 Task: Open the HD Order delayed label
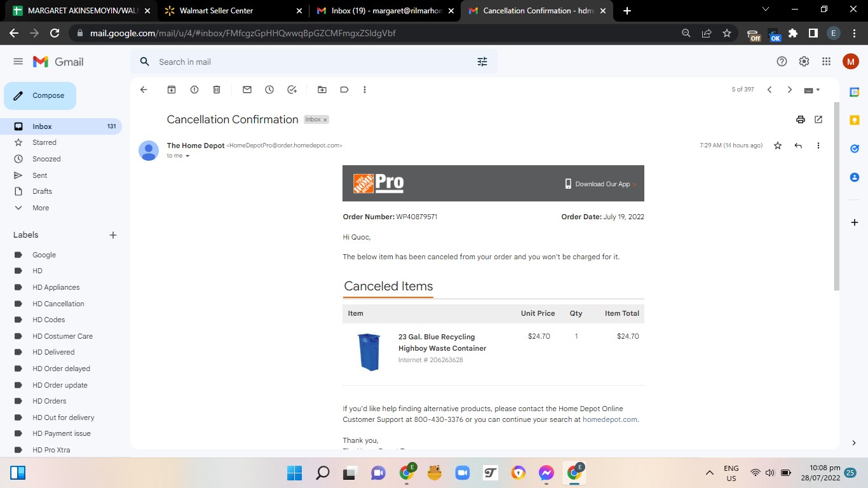click(61, 369)
